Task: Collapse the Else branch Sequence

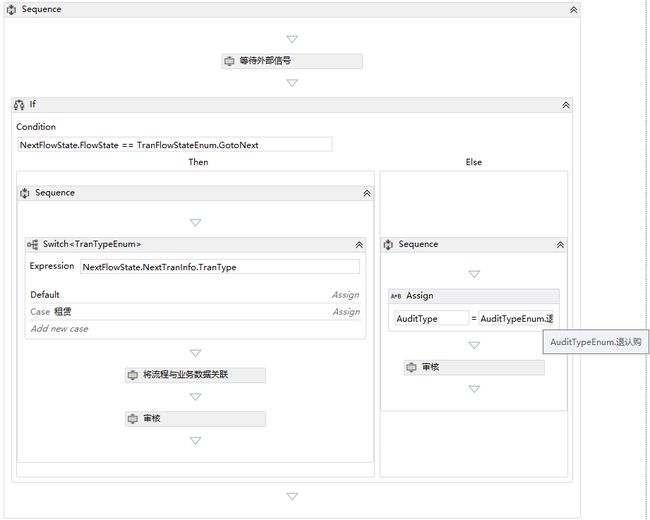Action: (x=560, y=245)
